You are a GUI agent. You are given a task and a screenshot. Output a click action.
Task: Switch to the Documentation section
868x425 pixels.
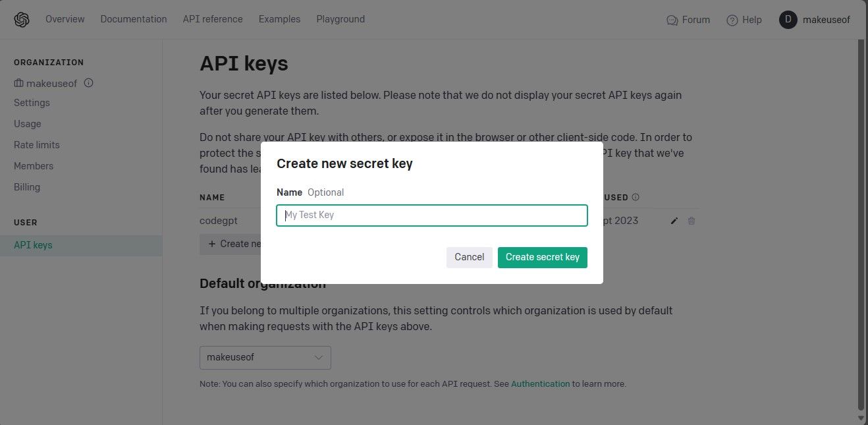pyautogui.click(x=133, y=19)
